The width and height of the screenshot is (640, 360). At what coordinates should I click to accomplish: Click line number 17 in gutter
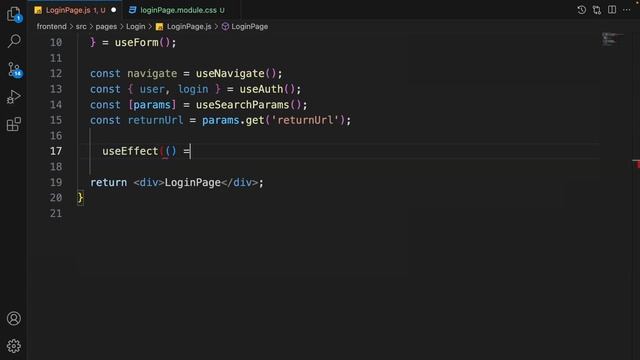click(56, 151)
